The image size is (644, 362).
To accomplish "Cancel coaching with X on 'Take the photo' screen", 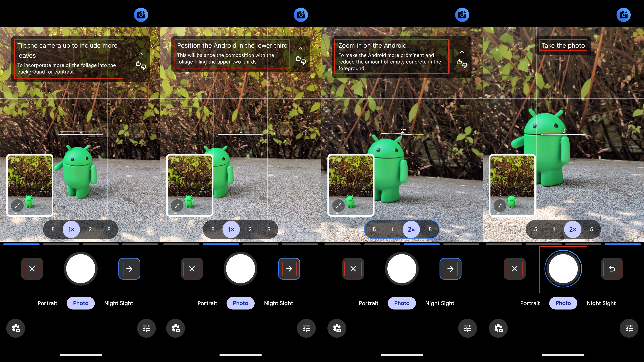I will click(514, 269).
